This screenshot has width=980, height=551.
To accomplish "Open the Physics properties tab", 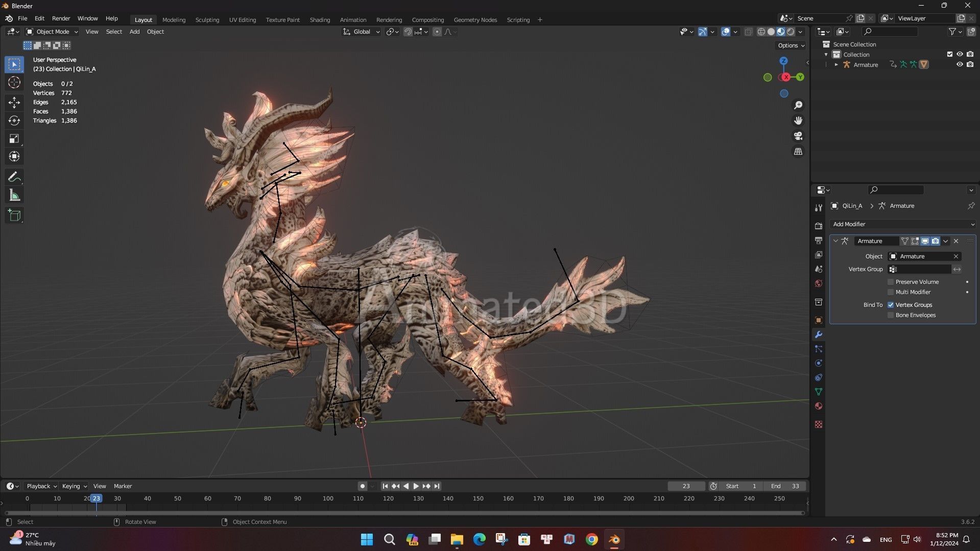I will coord(819,363).
